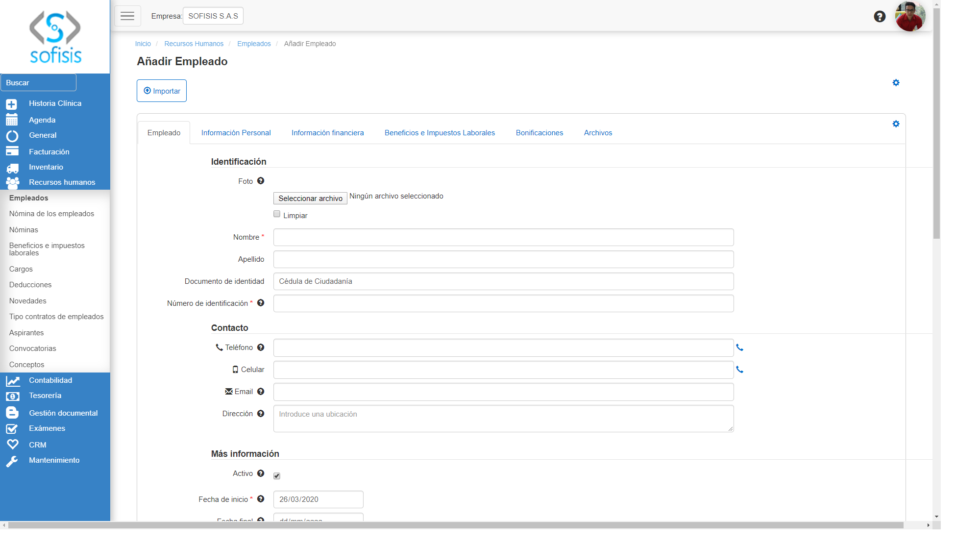Open Documento de identidad dropdown

point(503,281)
